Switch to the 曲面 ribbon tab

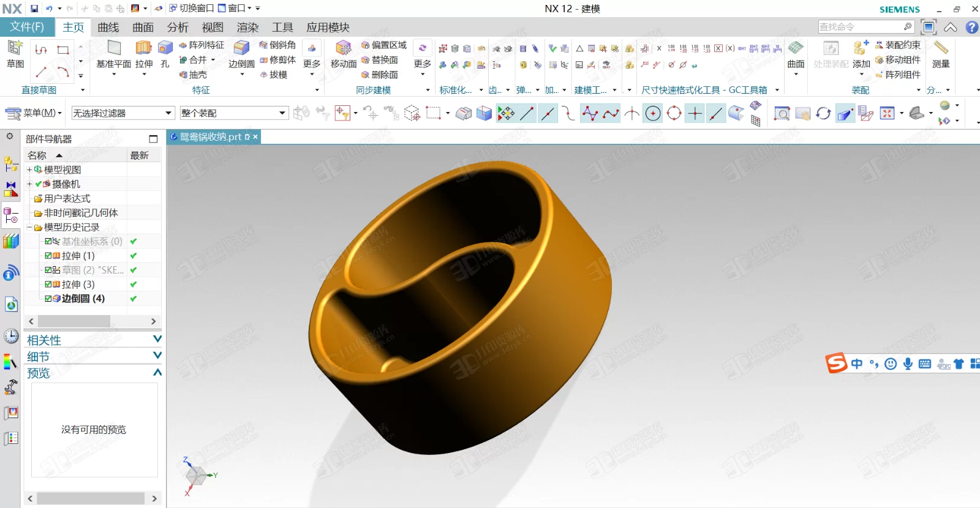pos(143,28)
